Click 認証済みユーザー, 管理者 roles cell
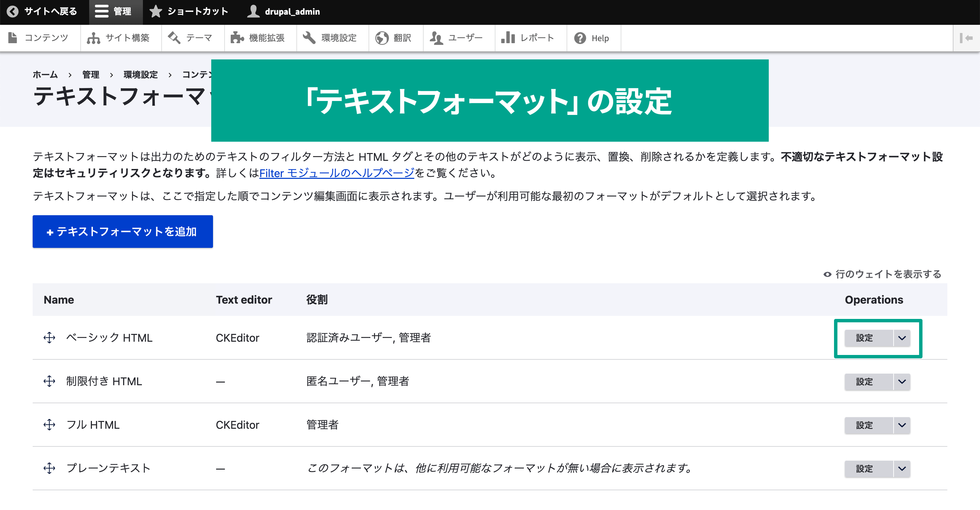Screen dimensions: 980x510 [x=369, y=338]
